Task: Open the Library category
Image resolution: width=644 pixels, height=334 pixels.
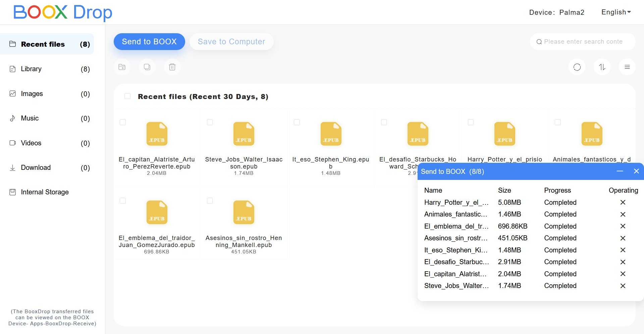Action: click(x=47, y=69)
